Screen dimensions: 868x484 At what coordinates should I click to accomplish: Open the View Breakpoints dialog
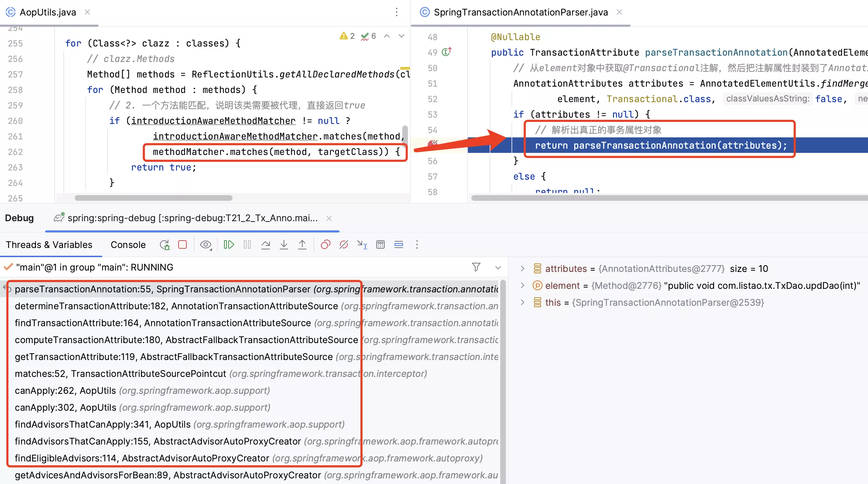(x=325, y=244)
